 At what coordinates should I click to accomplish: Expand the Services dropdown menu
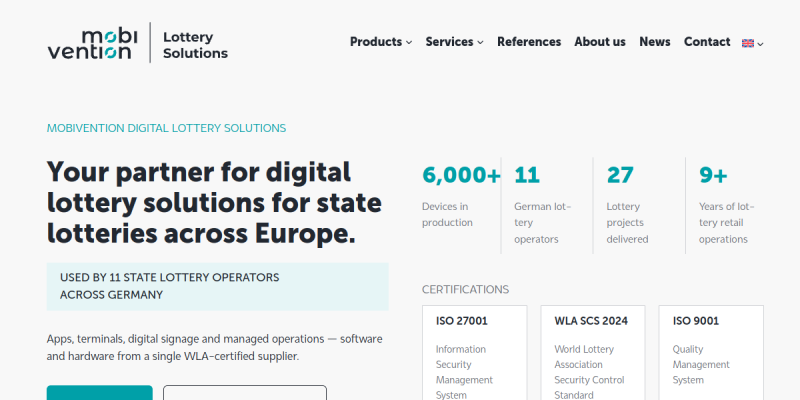[454, 42]
